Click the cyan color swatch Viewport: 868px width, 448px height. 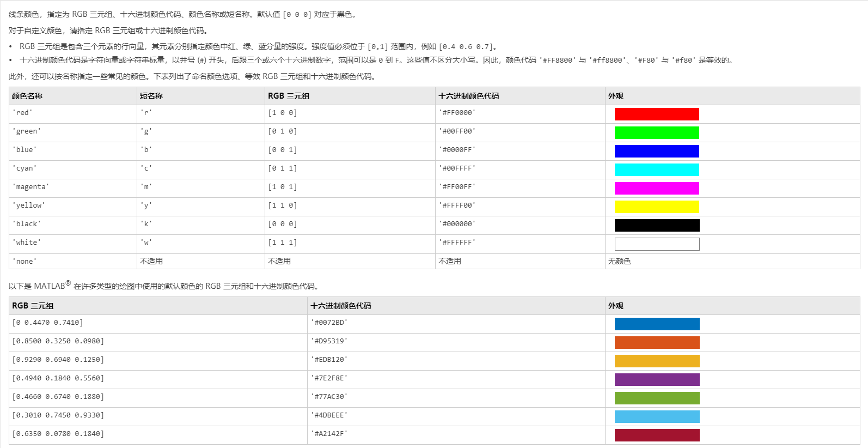pos(657,169)
